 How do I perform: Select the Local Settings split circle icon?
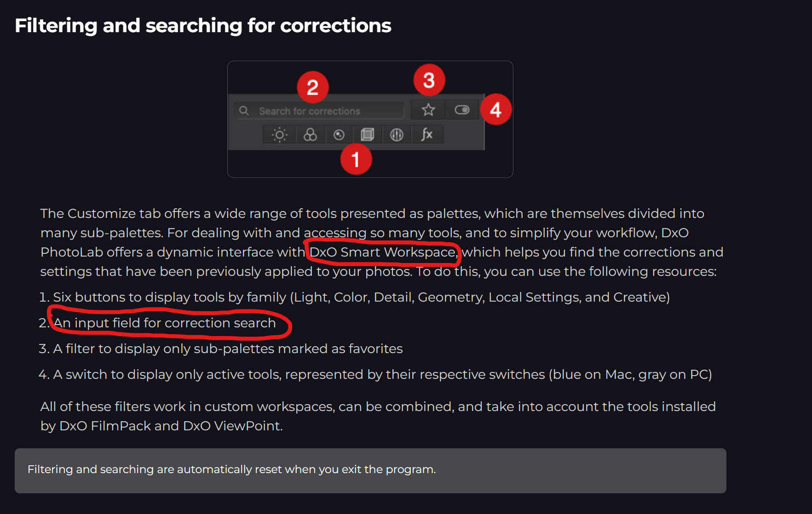[x=397, y=135]
